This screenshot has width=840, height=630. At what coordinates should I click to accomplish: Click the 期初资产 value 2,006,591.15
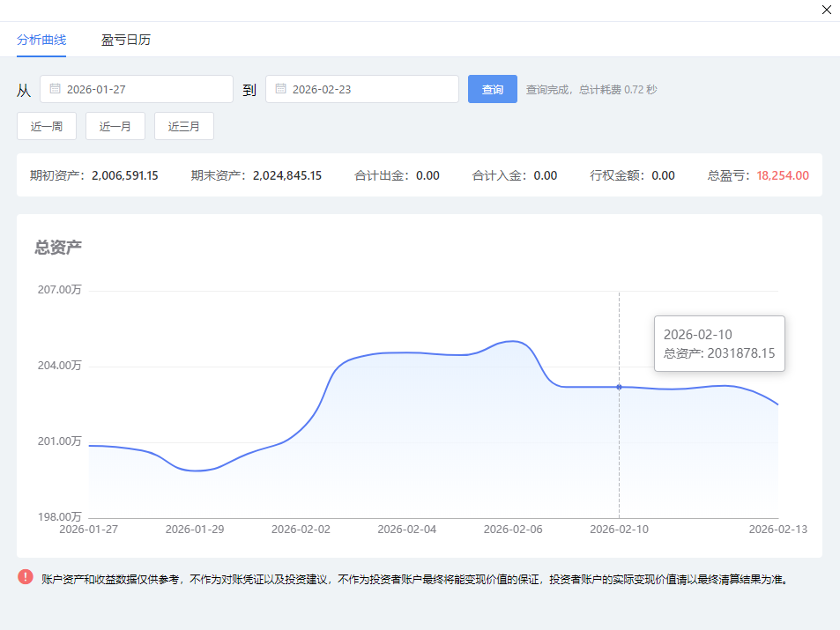click(124, 175)
